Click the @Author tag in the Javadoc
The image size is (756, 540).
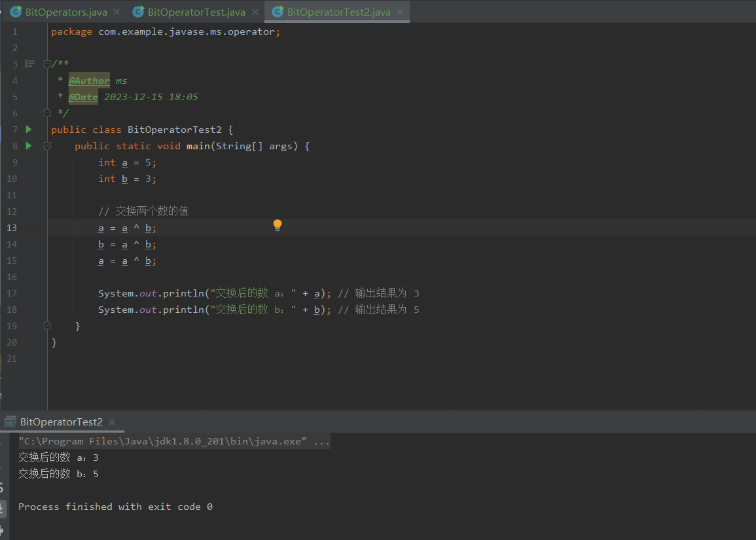click(89, 81)
